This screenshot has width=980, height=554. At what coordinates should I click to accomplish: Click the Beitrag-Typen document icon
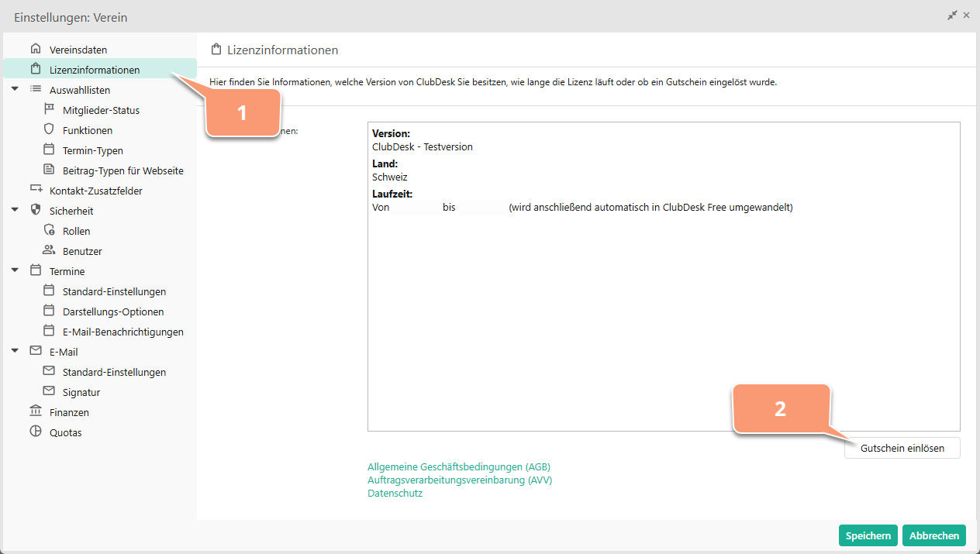pos(49,170)
